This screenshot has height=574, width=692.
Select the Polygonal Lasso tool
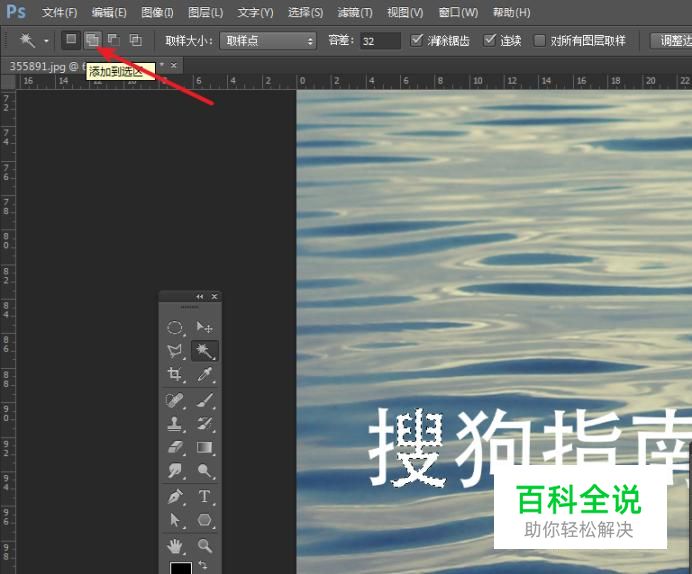[x=175, y=351]
